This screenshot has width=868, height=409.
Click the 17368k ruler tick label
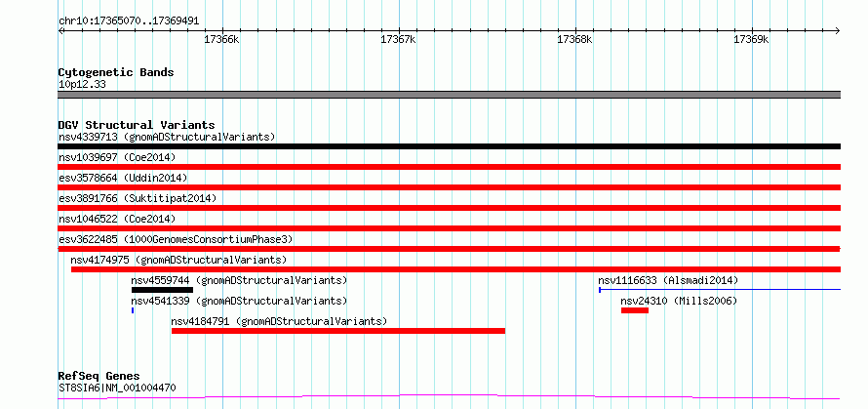pyautogui.click(x=574, y=40)
